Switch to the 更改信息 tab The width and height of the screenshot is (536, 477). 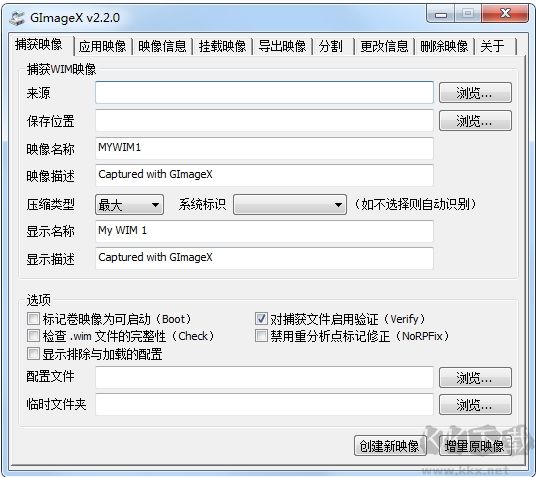[384, 46]
